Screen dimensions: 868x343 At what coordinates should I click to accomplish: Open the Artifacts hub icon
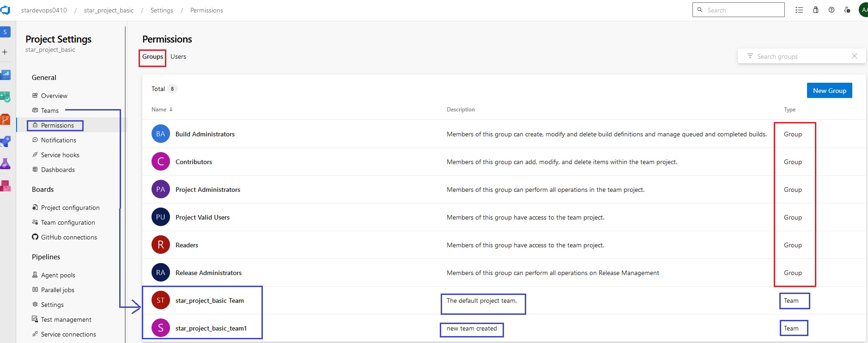(x=5, y=186)
